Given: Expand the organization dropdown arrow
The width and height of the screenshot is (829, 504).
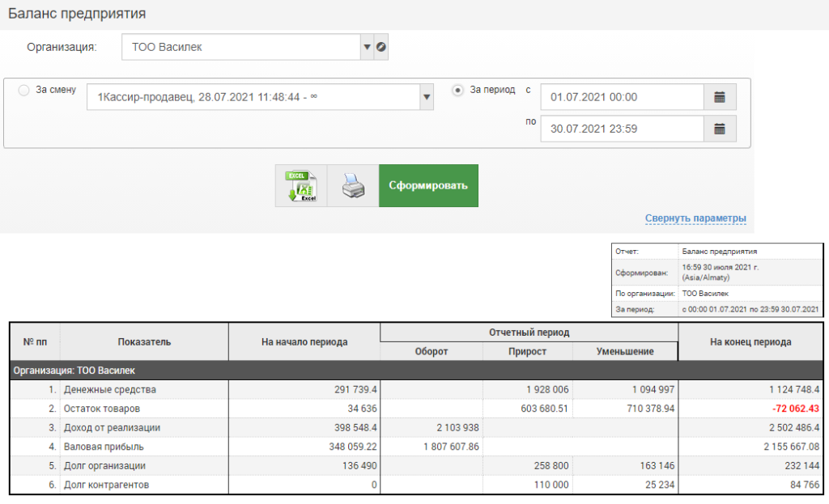Looking at the screenshot, I should [367, 47].
